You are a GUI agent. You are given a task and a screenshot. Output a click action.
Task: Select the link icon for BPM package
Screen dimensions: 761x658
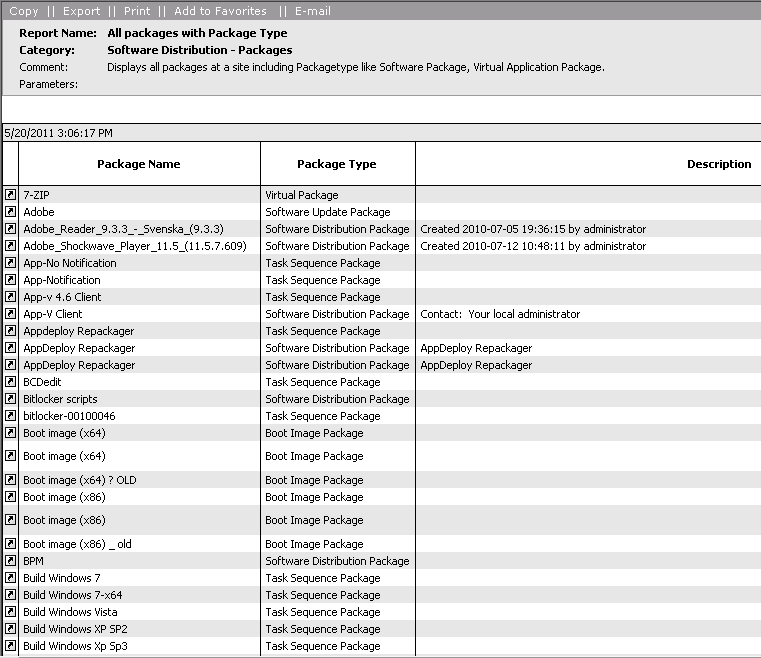tap(10, 561)
